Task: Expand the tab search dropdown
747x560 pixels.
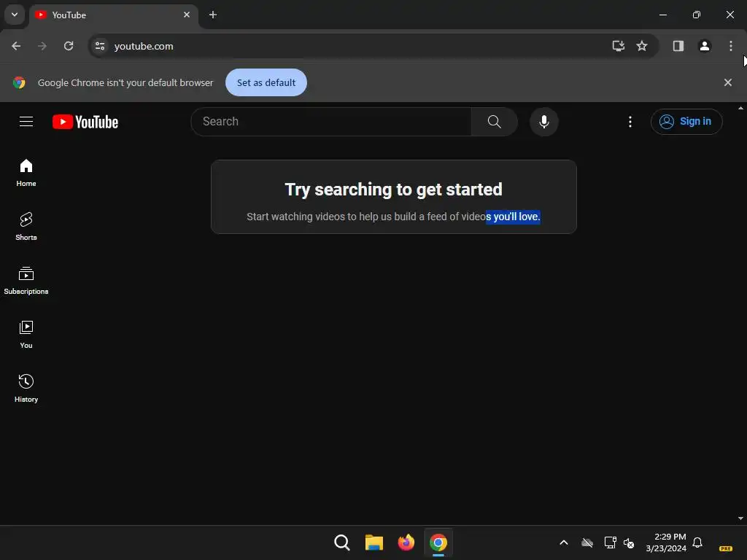Action: click(15, 15)
